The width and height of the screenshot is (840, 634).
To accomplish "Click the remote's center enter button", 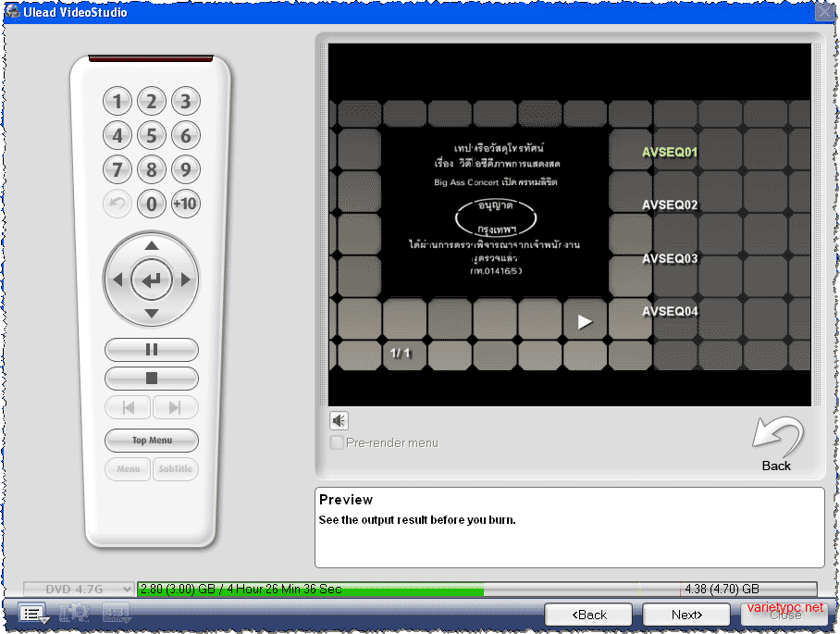I will click(x=152, y=280).
